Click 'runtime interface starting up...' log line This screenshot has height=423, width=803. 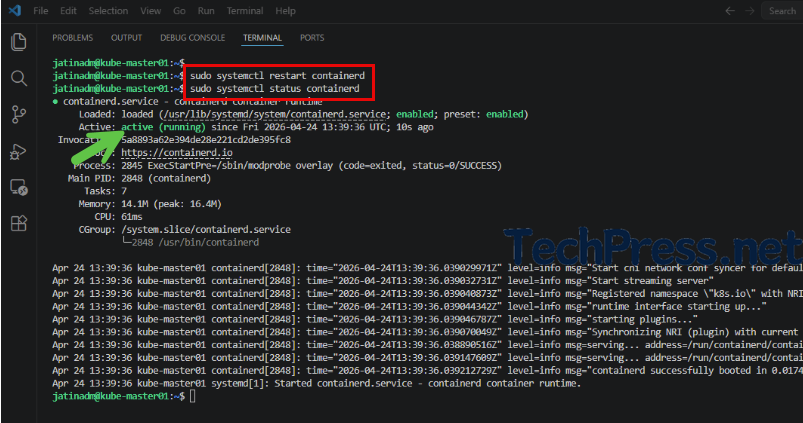[409, 306]
